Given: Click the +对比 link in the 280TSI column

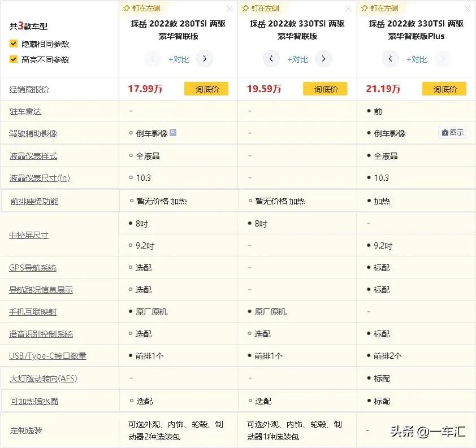Looking at the screenshot, I should (x=179, y=59).
